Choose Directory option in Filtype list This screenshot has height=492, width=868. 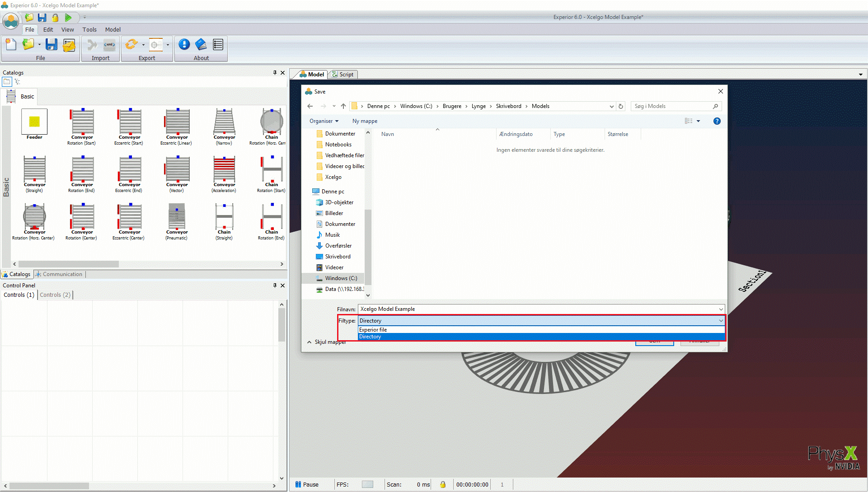click(x=541, y=337)
